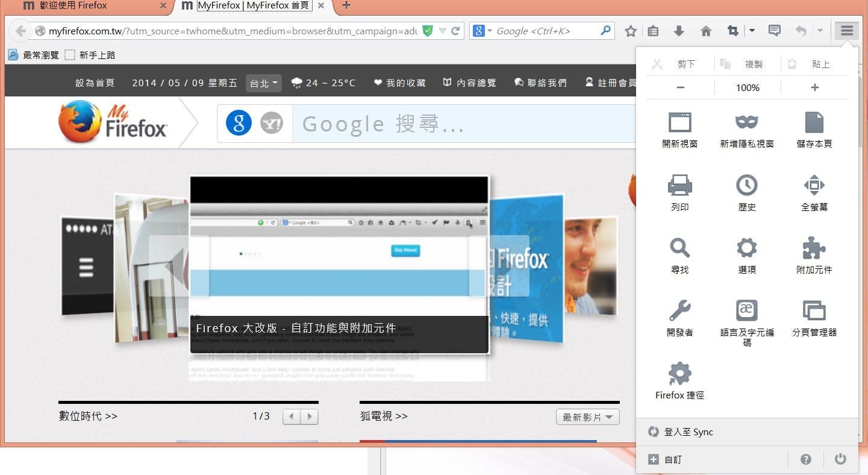Viewport: 868px width, 475px height.
Task: Open Options (選項) gear icon
Action: pos(747,256)
